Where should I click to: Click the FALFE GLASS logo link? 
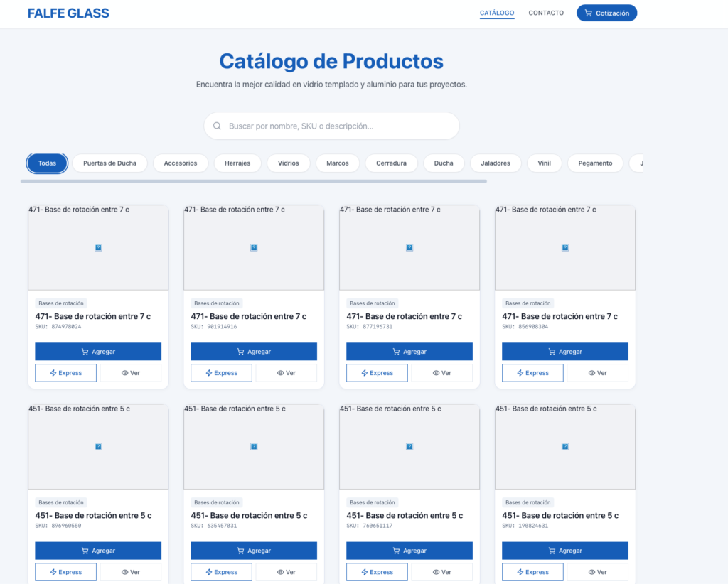68,13
